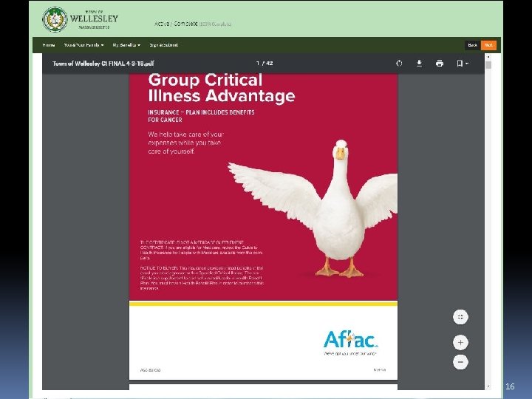
Task: Open the PDF bookmarks dropdown
Action: coord(463,64)
